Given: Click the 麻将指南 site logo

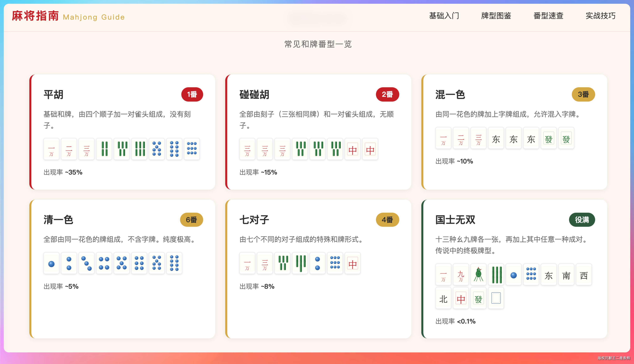Looking at the screenshot, I should [35, 16].
